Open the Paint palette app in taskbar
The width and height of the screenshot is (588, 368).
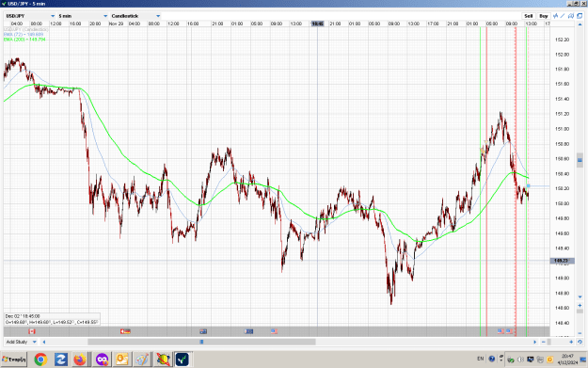pyautogui.click(x=142, y=360)
